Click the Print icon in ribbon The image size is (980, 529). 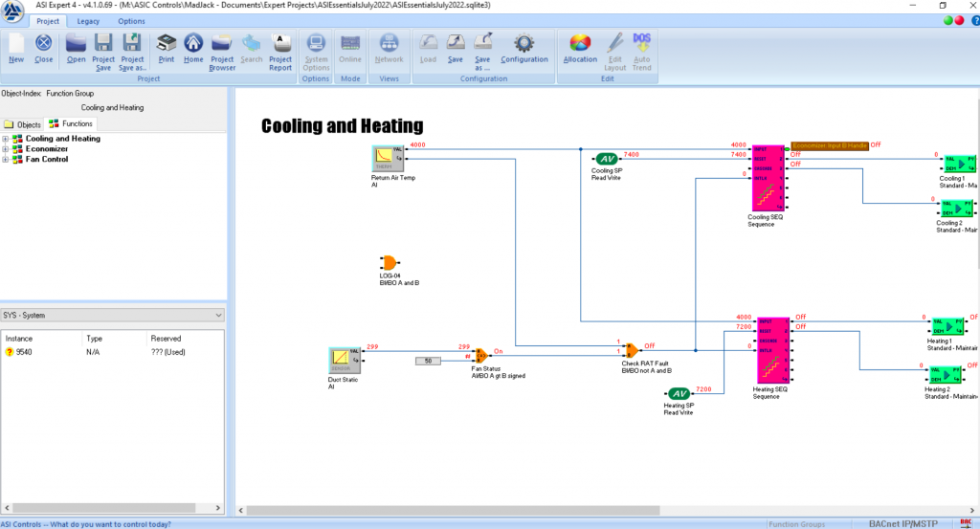click(167, 49)
